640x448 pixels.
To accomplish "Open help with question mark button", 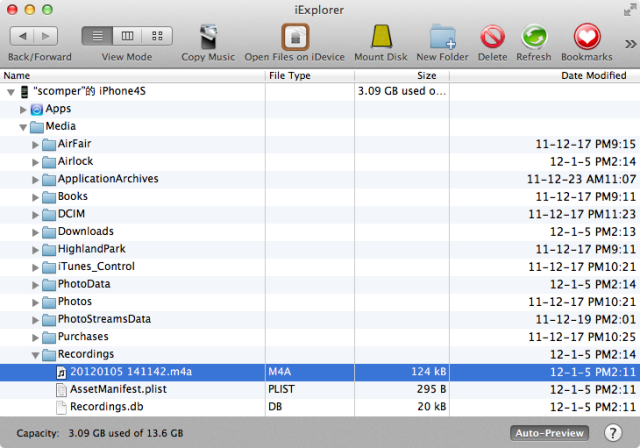I will (x=613, y=433).
